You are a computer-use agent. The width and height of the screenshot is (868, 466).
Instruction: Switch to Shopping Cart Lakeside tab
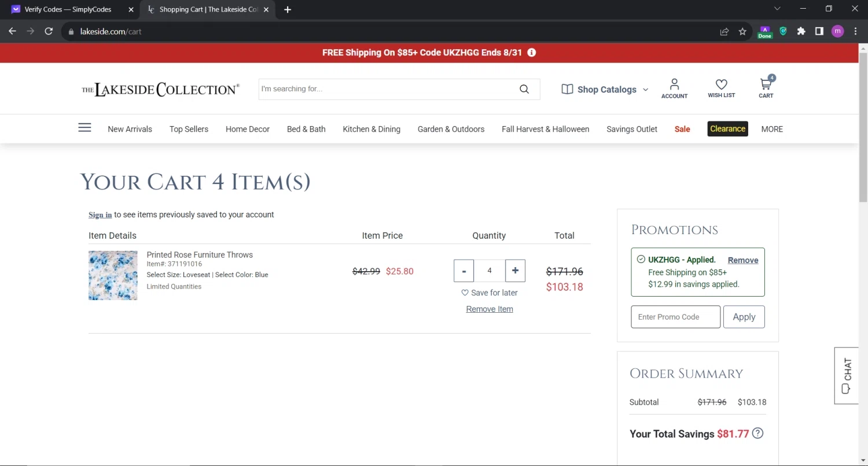pos(208,9)
